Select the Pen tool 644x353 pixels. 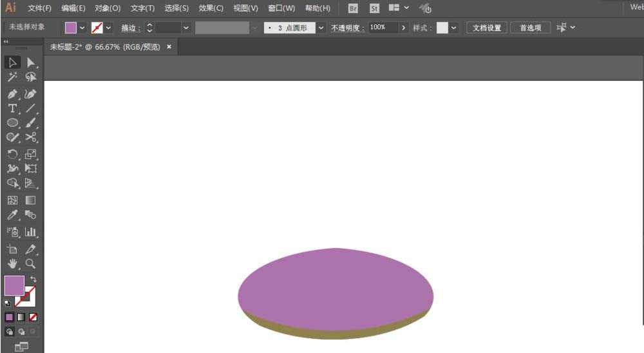coord(12,94)
